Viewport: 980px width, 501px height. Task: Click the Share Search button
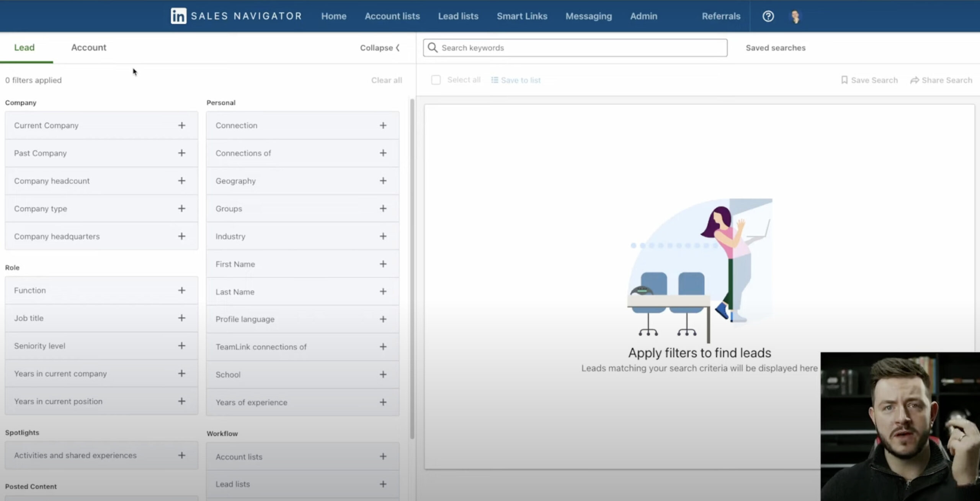[x=941, y=80]
